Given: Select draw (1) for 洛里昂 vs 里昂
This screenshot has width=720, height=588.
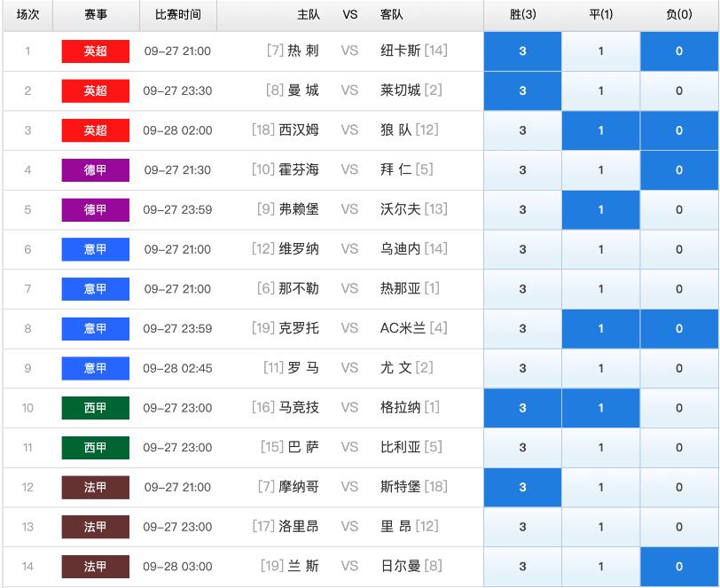Looking at the screenshot, I should (x=600, y=527).
